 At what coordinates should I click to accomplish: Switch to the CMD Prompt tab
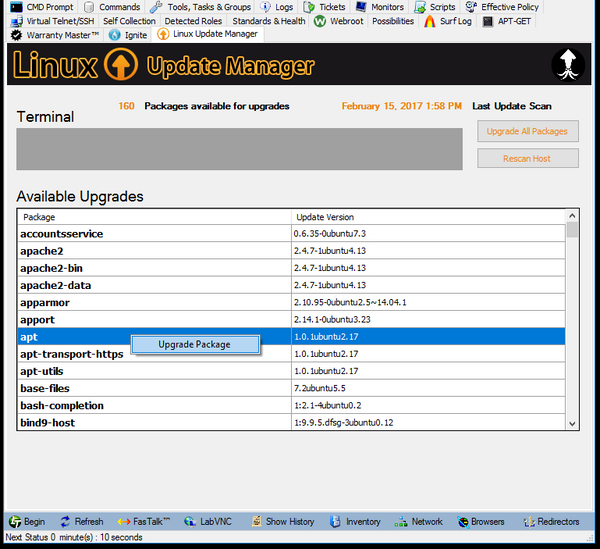(41, 7)
